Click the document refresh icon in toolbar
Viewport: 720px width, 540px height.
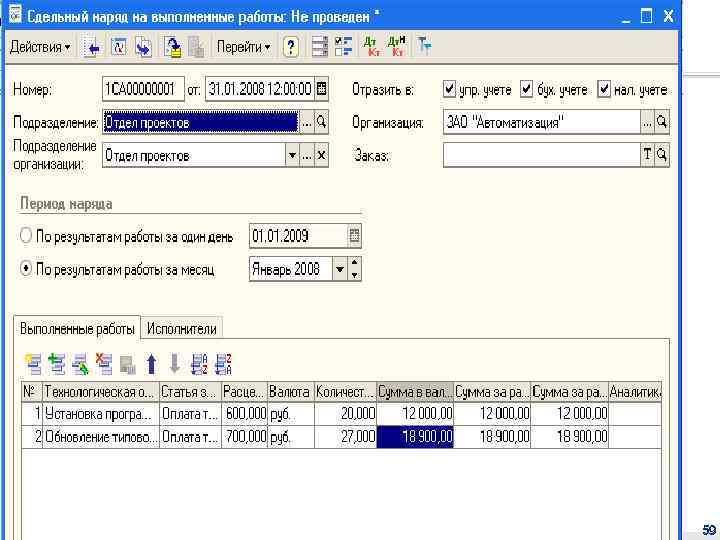[118, 47]
